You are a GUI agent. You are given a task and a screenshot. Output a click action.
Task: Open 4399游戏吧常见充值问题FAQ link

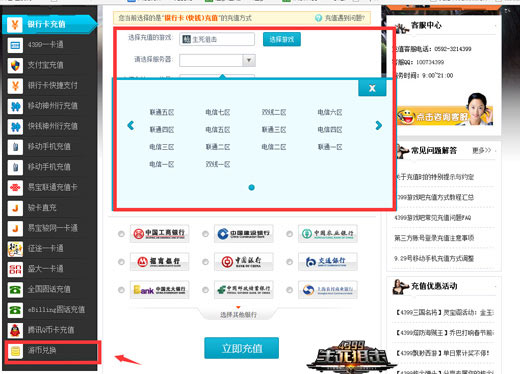pyautogui.click(x=433, y=218)
